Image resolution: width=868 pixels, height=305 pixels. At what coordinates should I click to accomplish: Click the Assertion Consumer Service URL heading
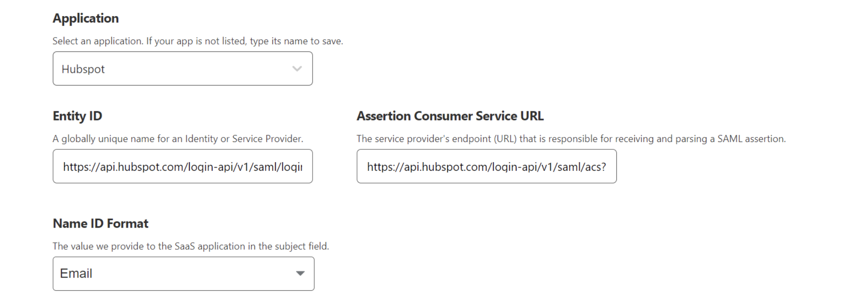(x=450, y=116)
